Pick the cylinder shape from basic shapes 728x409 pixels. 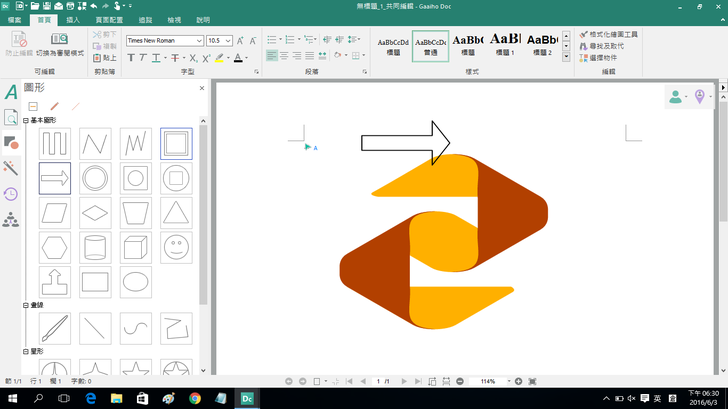coord(95,246)
